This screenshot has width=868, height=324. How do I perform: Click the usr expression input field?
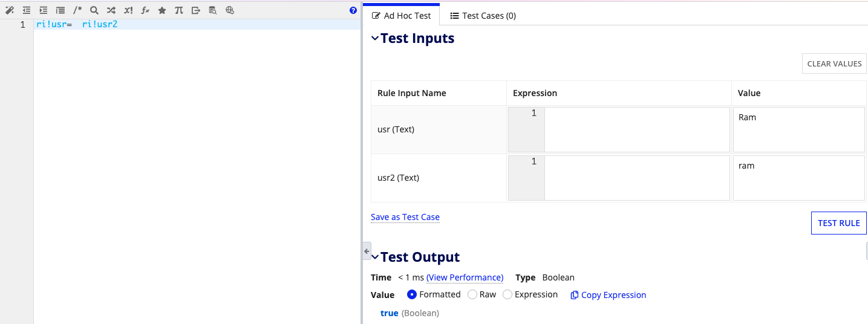(x=637, y=129)
